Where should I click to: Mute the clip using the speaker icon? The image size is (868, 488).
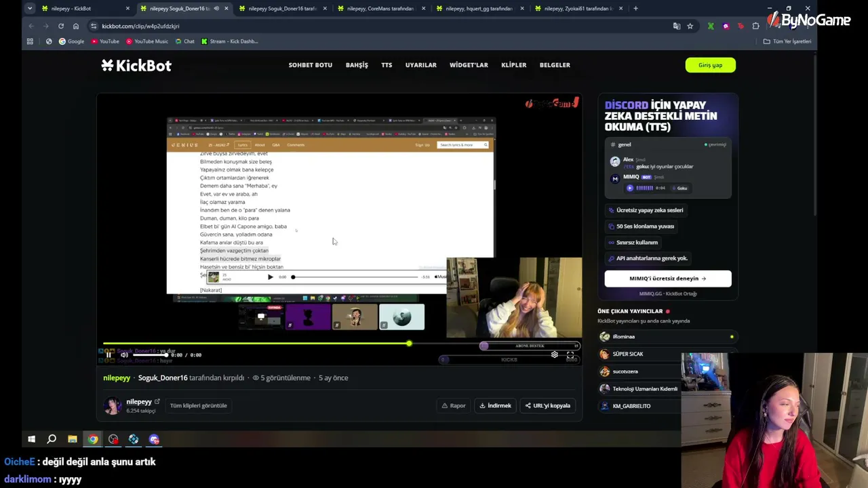124,354
